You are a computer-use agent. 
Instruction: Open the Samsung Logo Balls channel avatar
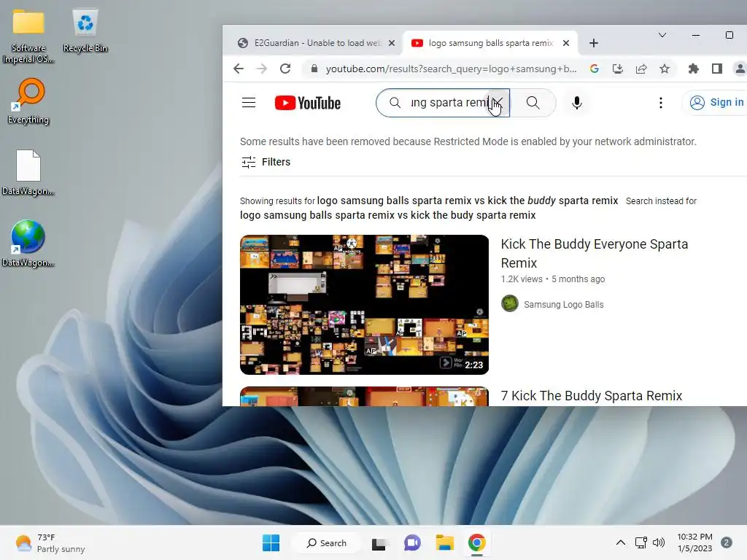pos(510,304)
